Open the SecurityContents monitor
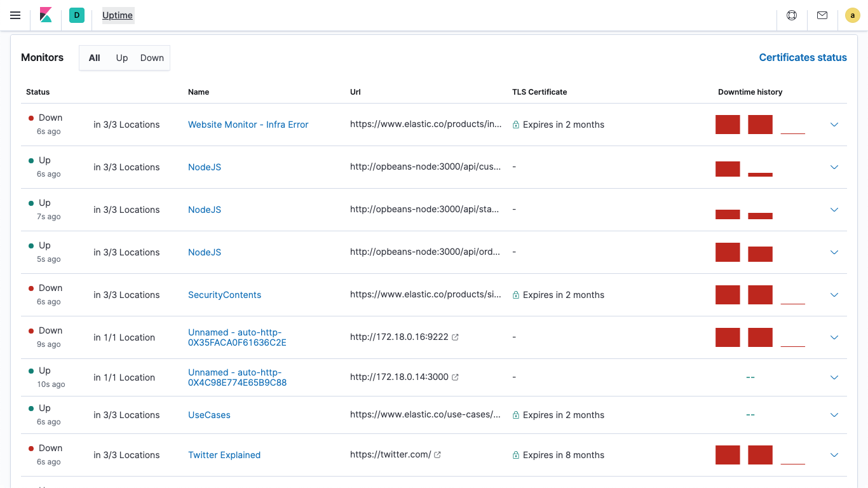 [224, 295]
